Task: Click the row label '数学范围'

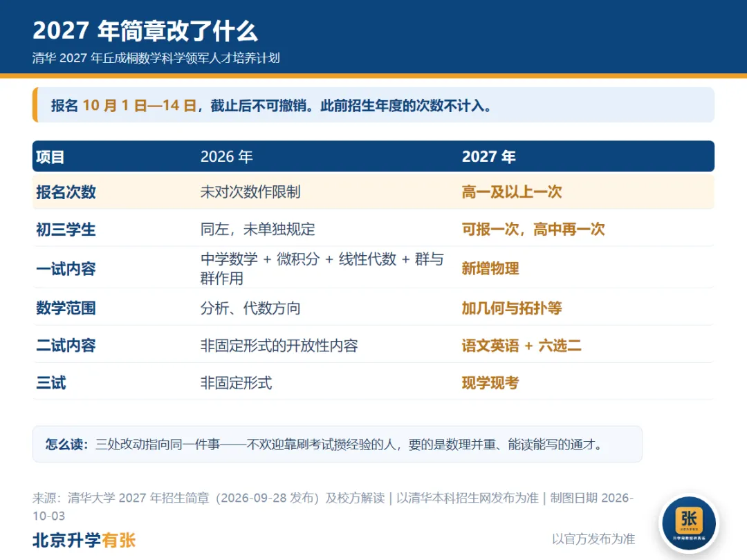Action: click(66, 308)
